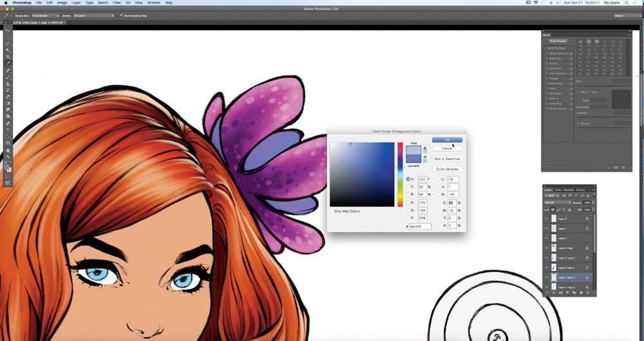Open the Fill dropdown arrow in Layers

594,210
